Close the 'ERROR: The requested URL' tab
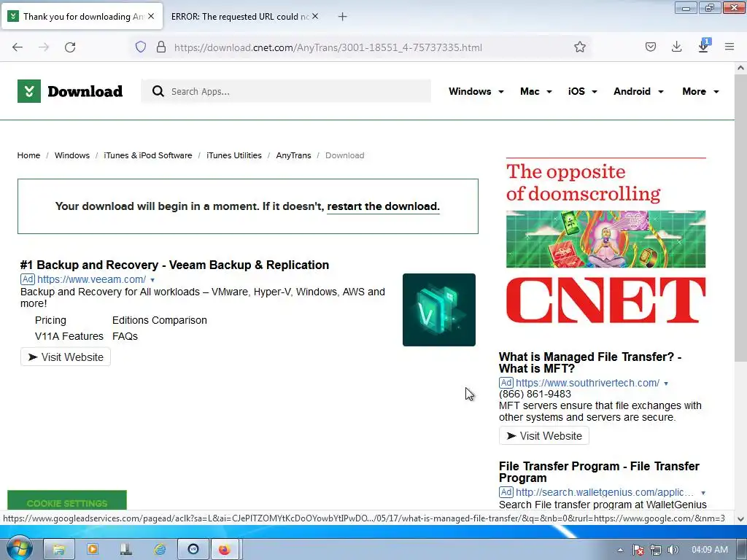This screenshot has height=560, width=747. coord(315,16)
